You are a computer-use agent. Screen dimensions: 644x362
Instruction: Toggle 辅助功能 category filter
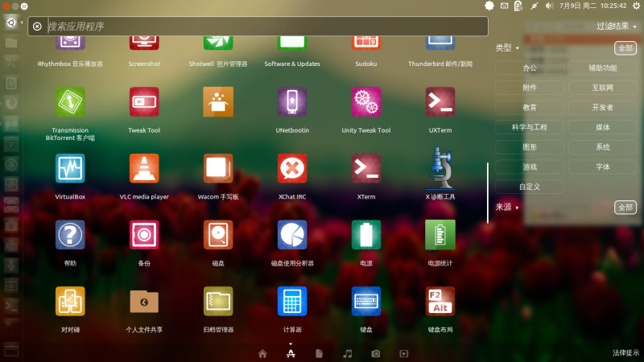(x=602, y=68)
